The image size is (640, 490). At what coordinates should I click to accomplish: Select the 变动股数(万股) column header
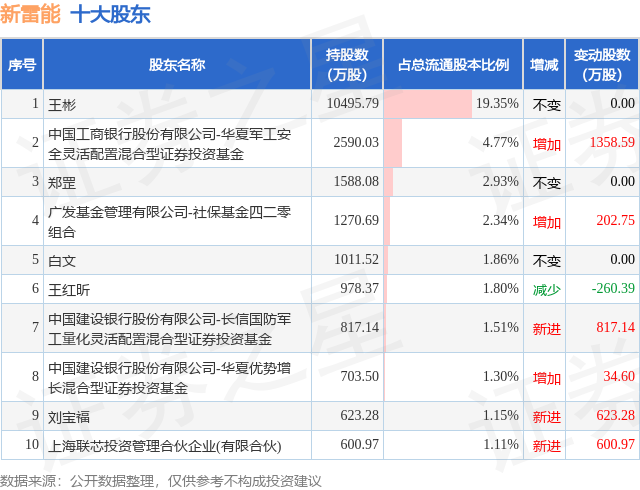(602, 65)
